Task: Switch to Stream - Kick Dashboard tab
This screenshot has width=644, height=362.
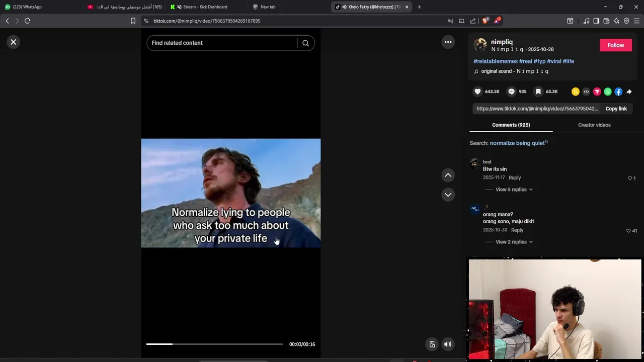Action: (206, 7)
